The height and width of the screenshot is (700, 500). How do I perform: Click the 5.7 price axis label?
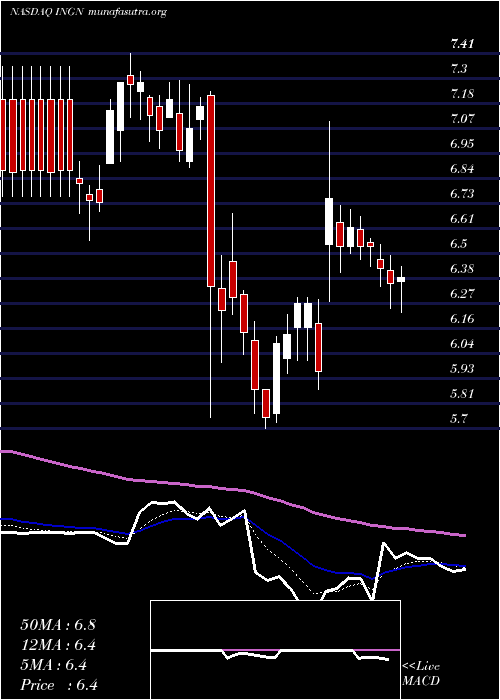click(459, 419)
